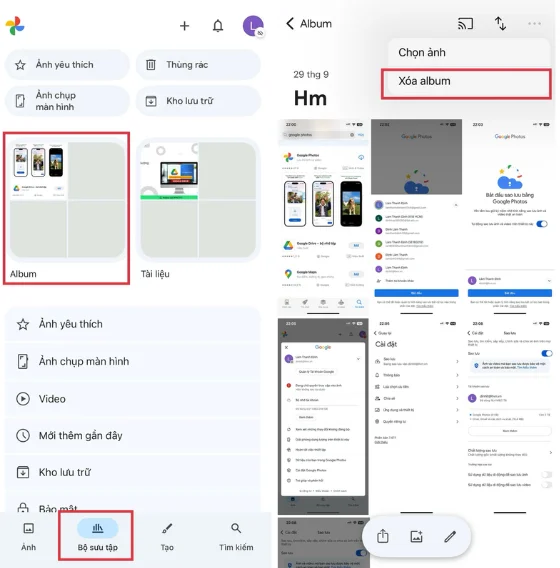The width and height of the screenshot is (560, 568).
Task: Open Thùng rác chip
Action: (198, 65)
